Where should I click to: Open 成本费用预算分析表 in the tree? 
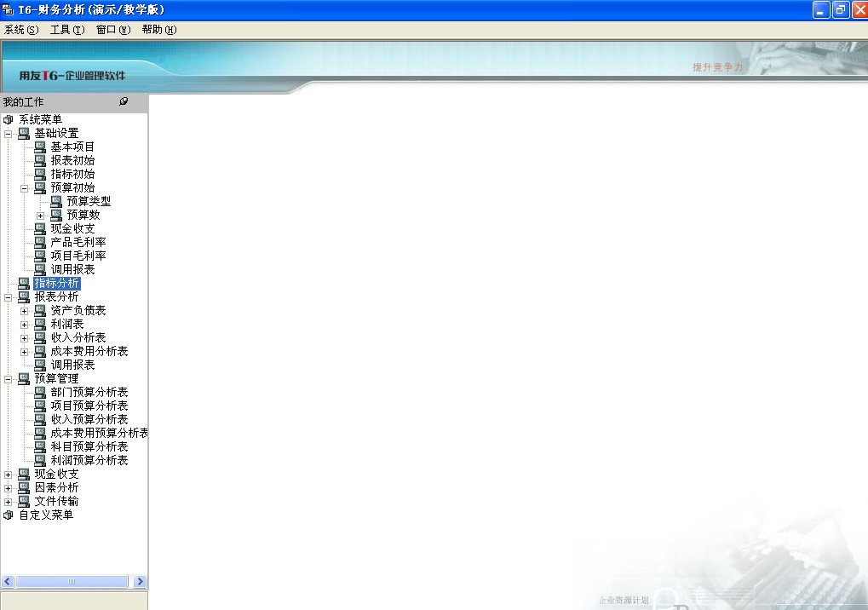(x=99, y=433)
